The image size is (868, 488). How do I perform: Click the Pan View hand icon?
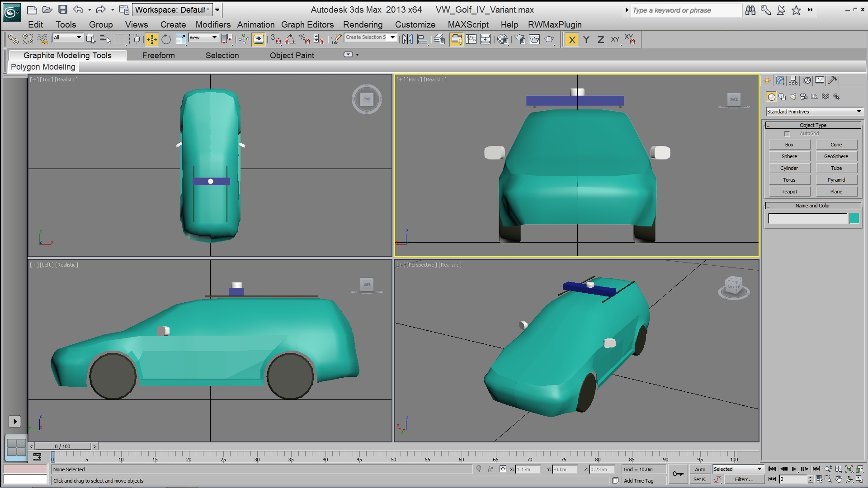point(839,479)
